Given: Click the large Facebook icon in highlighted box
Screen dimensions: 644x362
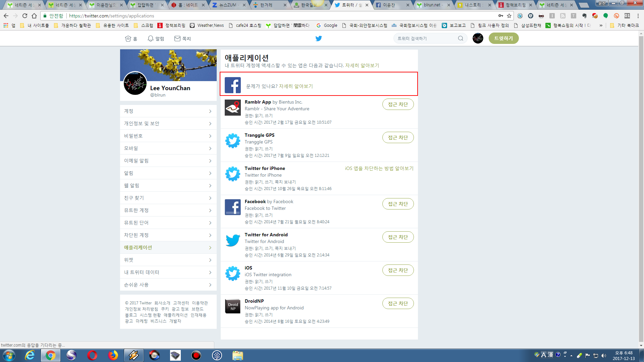Looking at the screenshot, I should pyautogui.click(x=233, y=85).
